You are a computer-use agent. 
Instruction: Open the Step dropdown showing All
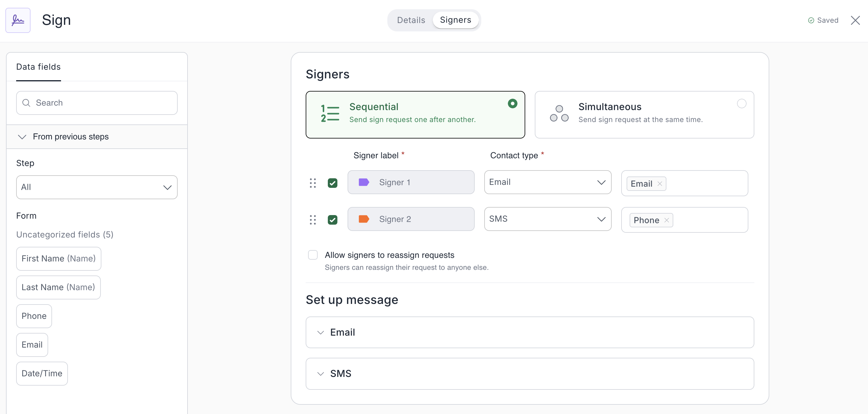[97, 187]
